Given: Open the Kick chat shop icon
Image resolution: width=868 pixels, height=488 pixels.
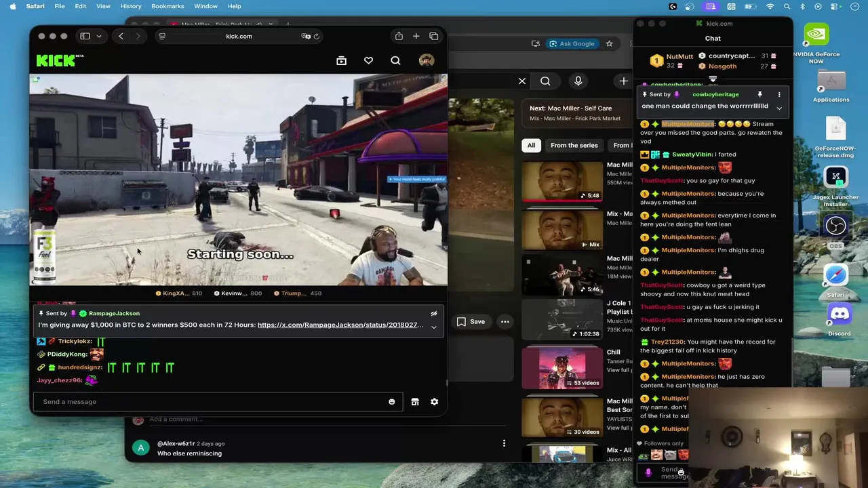Looking at the screenshot, I should click(415, 402).
